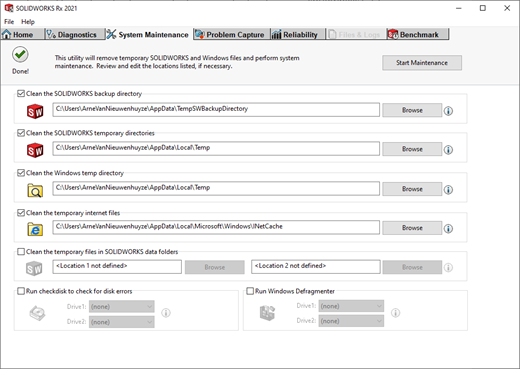Click info icon for SOLIDWORKS data folders
This screenshot has height=369, width=520.
pos(448,267)
